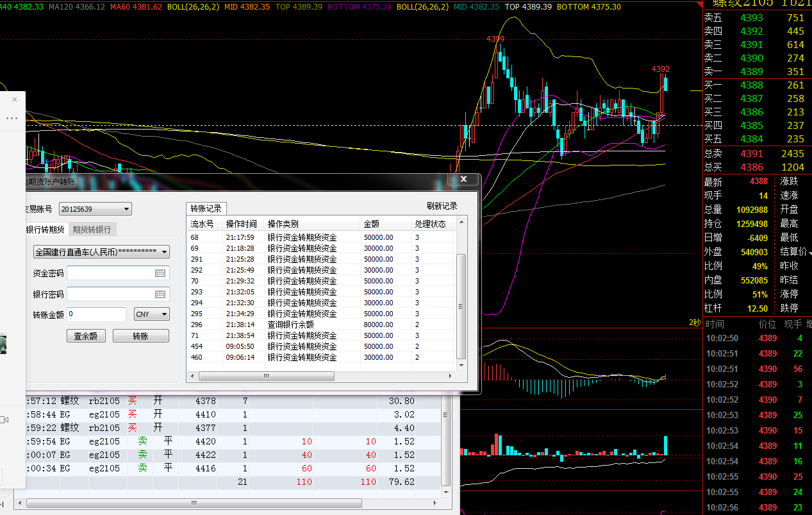Close the futures account transfer dialog

[x=463, y=180]
